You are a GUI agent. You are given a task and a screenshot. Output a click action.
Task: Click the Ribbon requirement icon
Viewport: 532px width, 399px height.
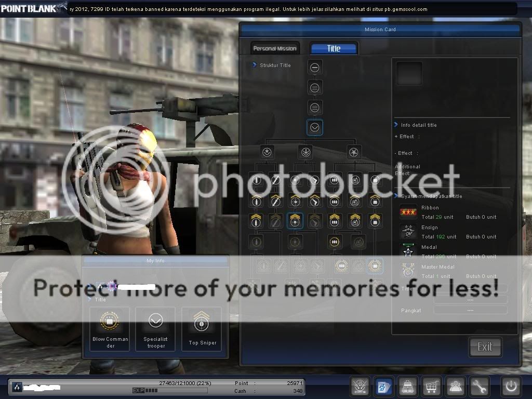(408, 212)
